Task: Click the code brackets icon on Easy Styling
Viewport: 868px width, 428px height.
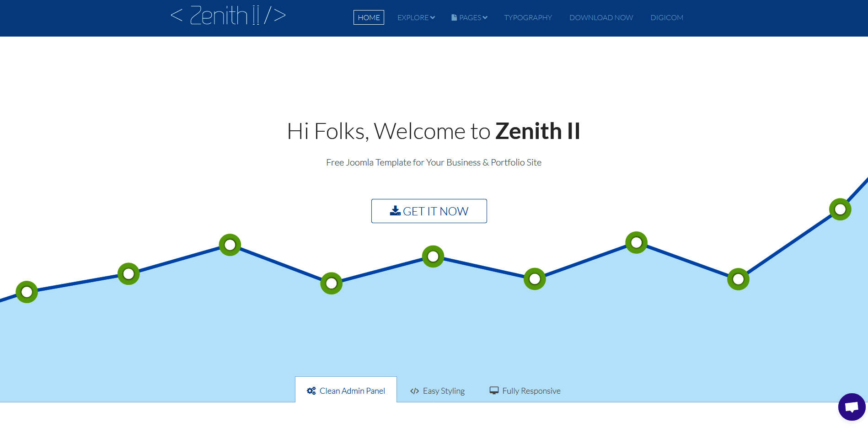Action: tap(414, 391)
